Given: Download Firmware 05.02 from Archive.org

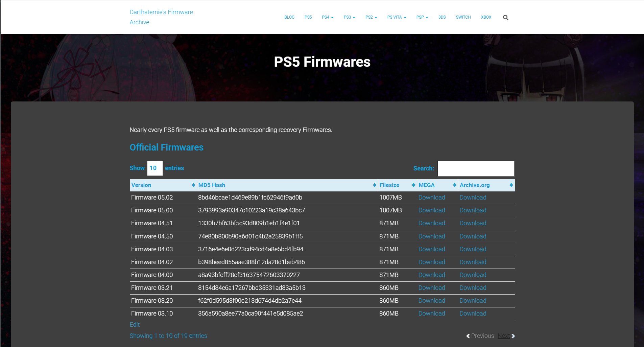Looking at the screenshot, I should pos(473,198).
